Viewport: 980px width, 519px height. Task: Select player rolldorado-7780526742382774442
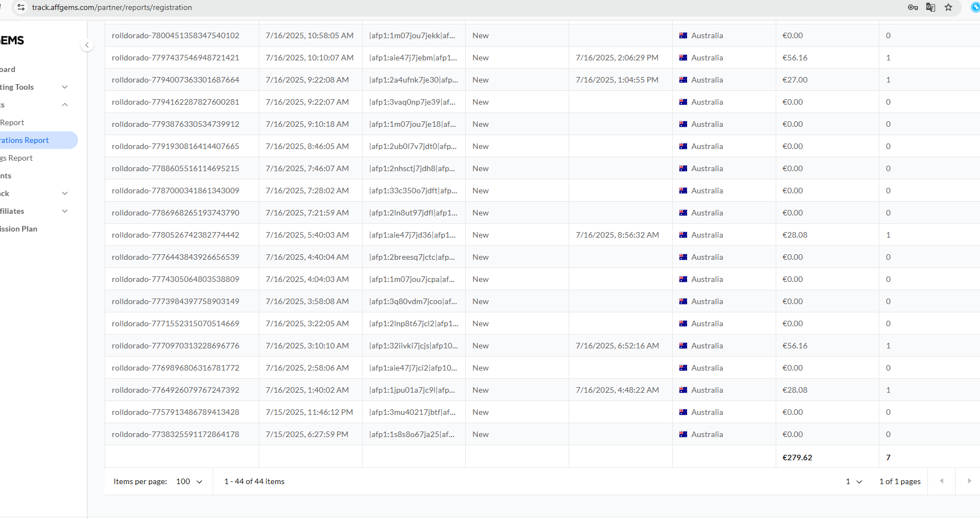click(176, 235)
